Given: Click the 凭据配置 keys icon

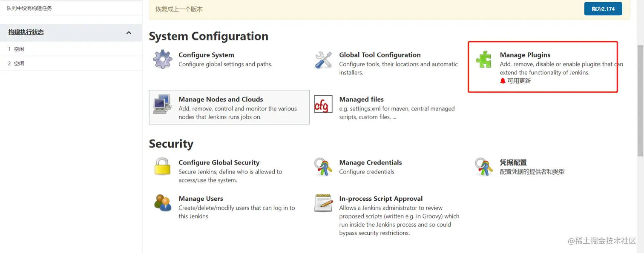Looking at the screenshot, I should coord(484,167).
